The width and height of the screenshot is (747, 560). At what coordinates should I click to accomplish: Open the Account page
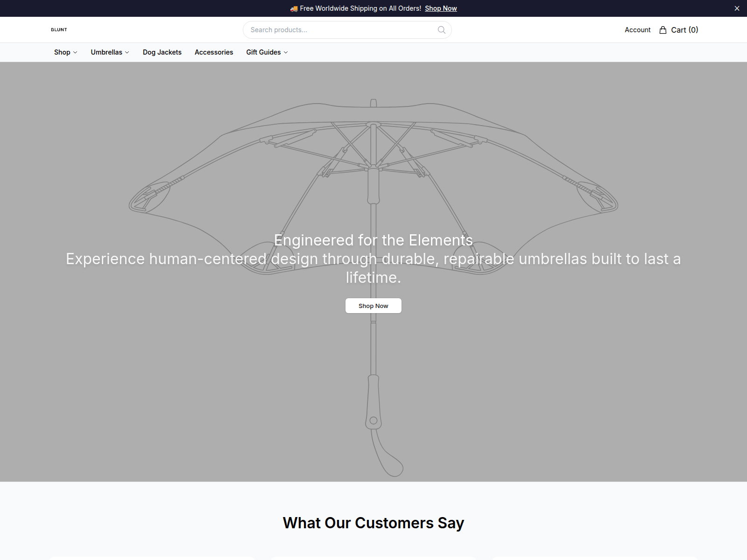tap(637, 30)
